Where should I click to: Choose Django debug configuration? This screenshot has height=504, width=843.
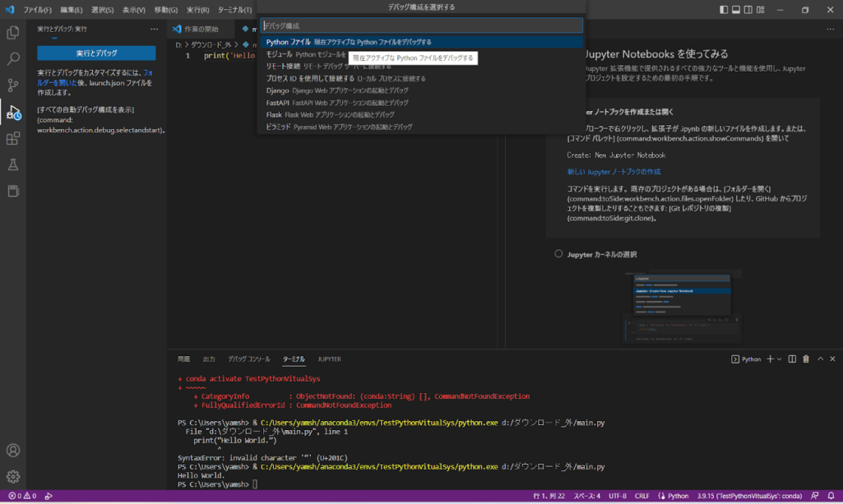point(421,90)
